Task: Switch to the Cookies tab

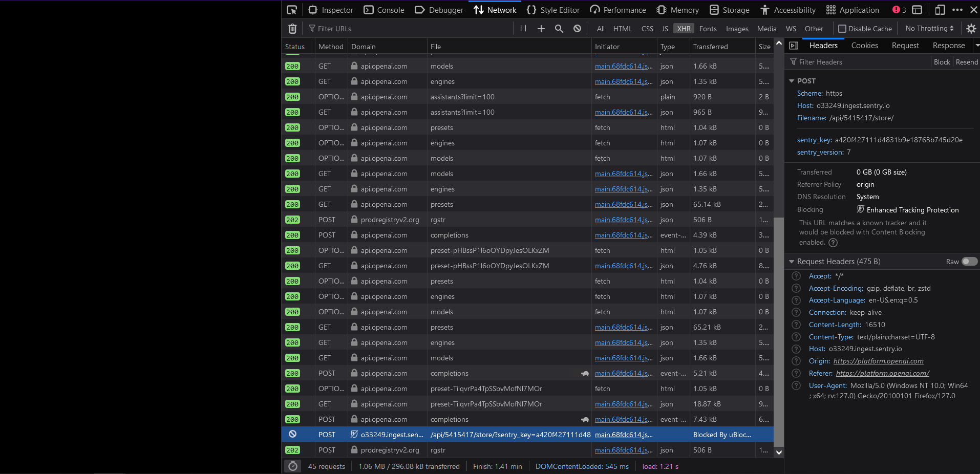Action: coord(864,46)
